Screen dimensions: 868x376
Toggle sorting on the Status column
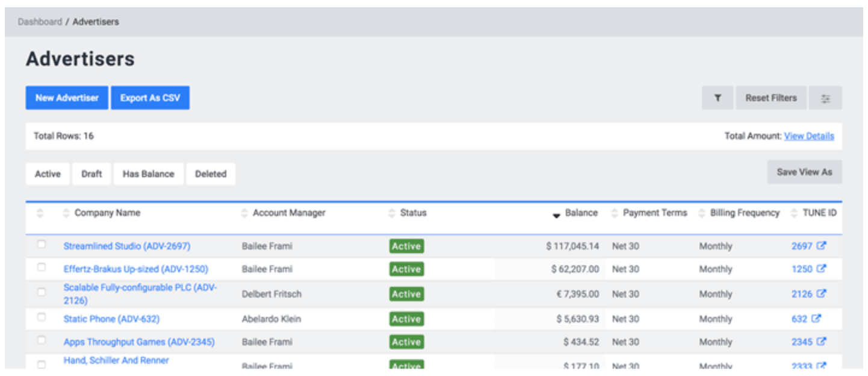(x=391, y=212)
